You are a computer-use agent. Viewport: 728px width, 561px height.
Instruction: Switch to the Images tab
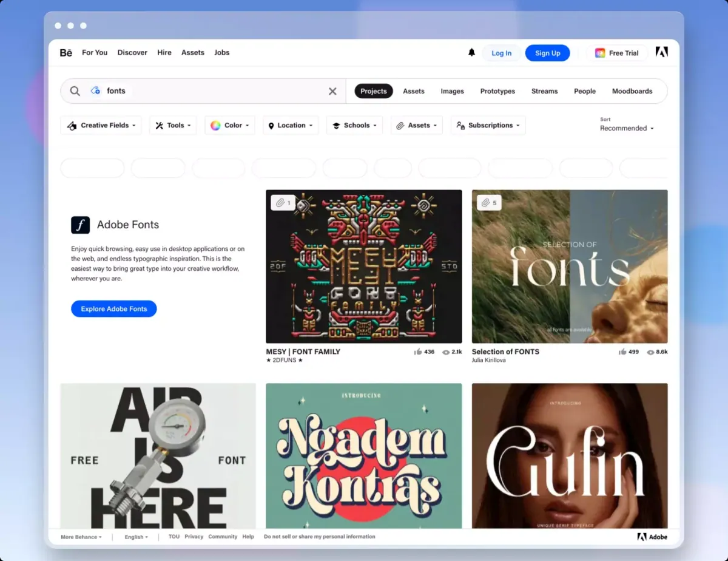pyautogui.click(x=452, y=91)
